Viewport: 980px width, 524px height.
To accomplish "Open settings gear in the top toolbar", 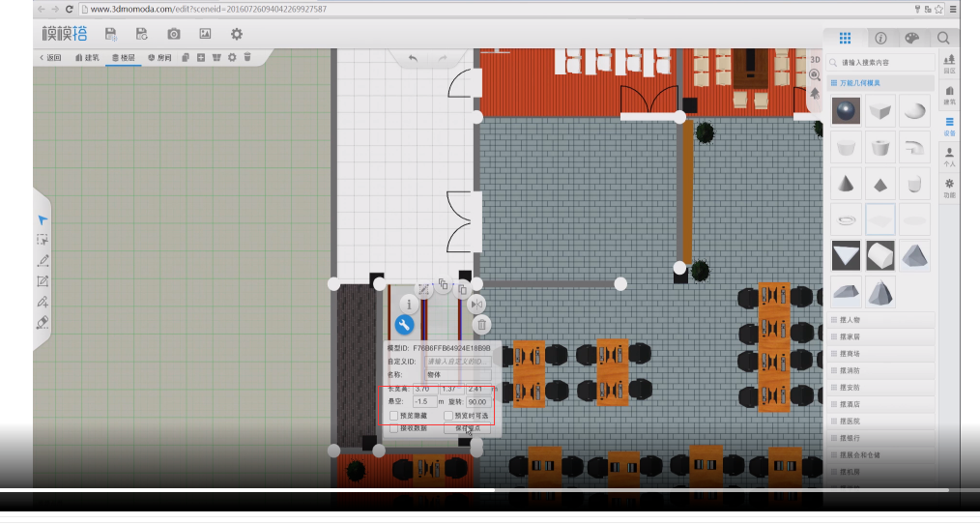I will coord(236,34).
